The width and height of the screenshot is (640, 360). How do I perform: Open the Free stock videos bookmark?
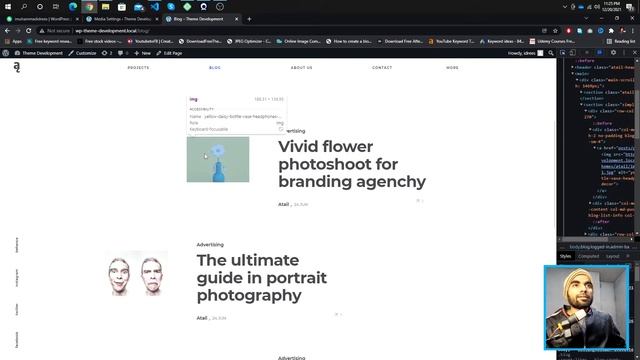(x=99, y=41)
